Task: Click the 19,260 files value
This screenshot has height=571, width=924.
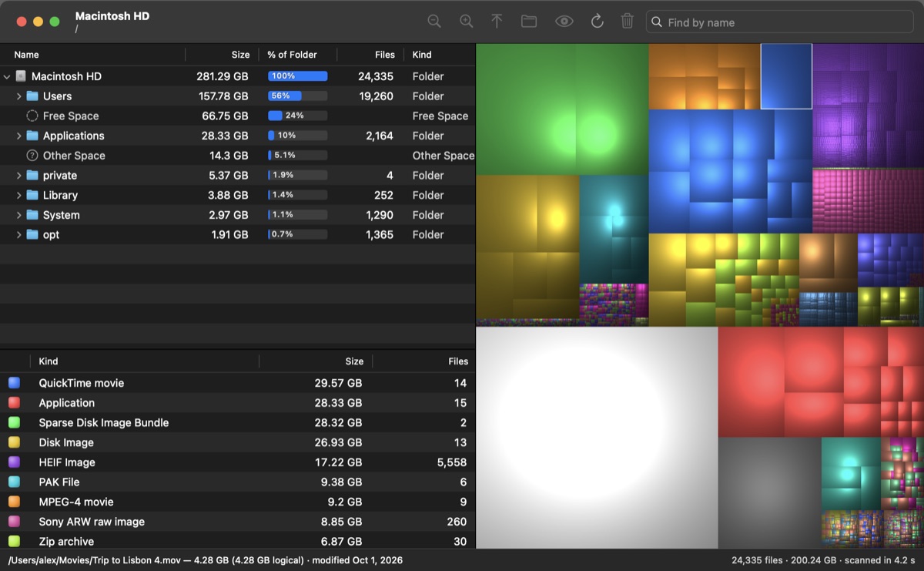Action: tap(376, 96)
